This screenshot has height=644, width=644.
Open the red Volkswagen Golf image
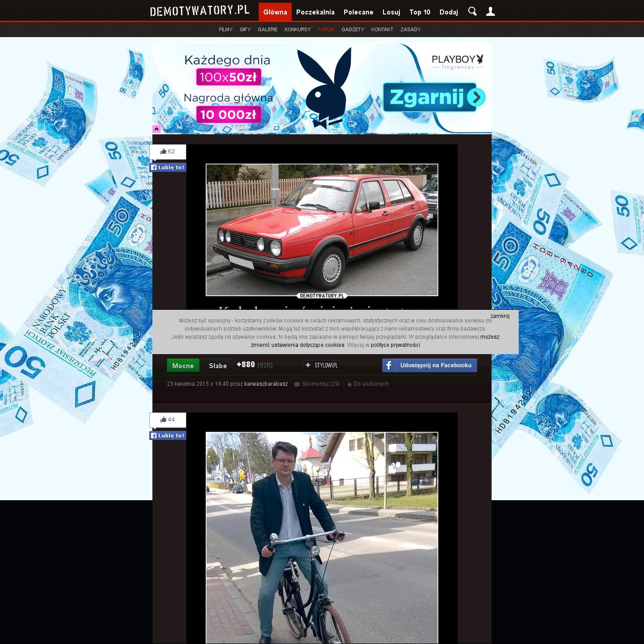tap(322, 230)
